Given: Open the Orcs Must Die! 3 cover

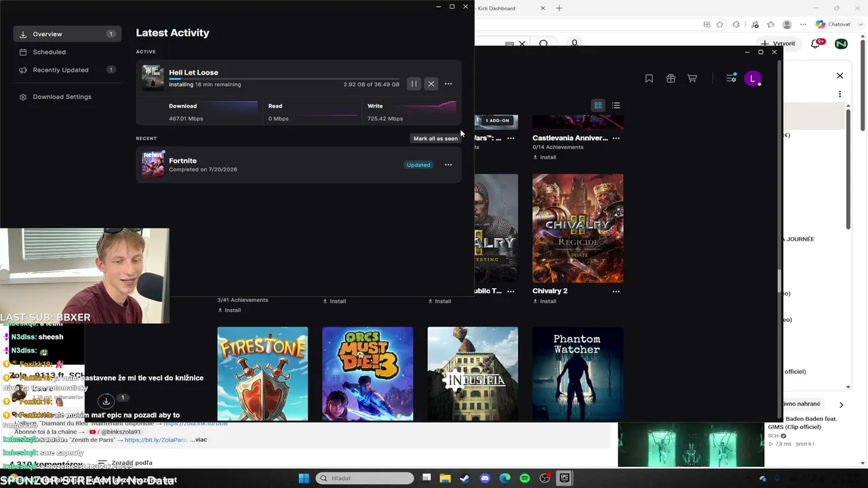Looking at the screenshot, I should coord(368,374).
